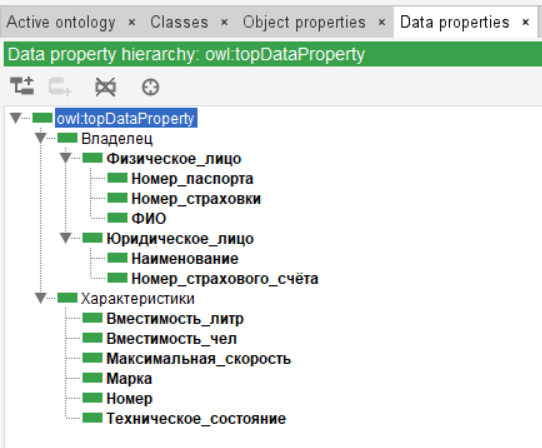Click the Add sibling property icon
This screenshot has width=542, height=448.
click(x=60, y=86)
